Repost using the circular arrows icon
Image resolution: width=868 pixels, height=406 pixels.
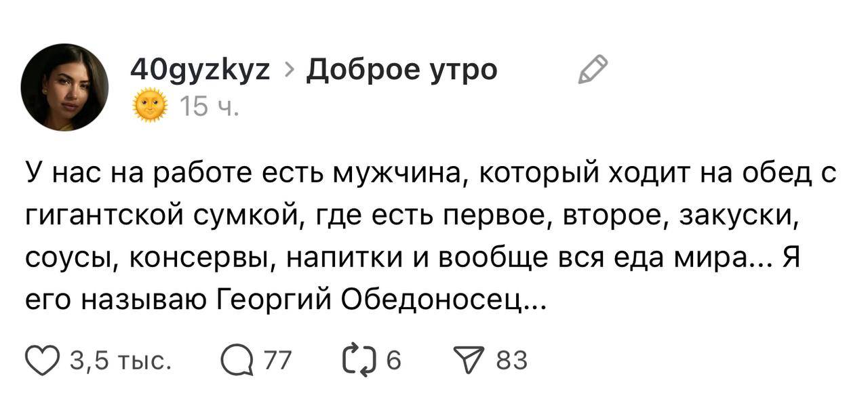(360, 361)
